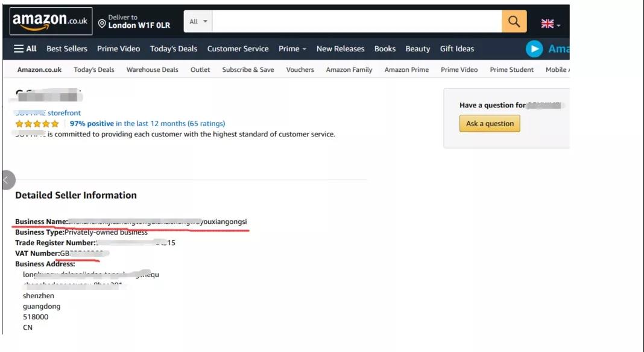
Task: Open the Amazon.co.uk logo home link
Action: coord(51,22)
